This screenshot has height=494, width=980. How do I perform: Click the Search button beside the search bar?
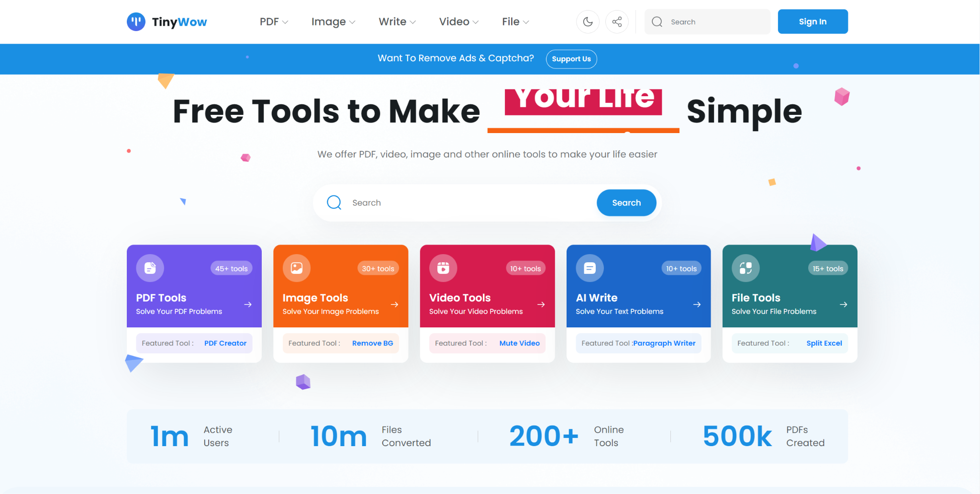pos(626,202)
